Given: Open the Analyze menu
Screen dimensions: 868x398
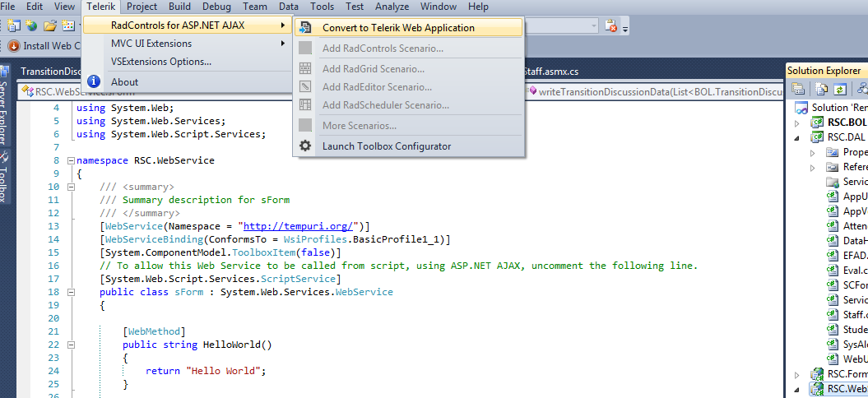Looking at the screenshot, I should (x=392, y=7).
